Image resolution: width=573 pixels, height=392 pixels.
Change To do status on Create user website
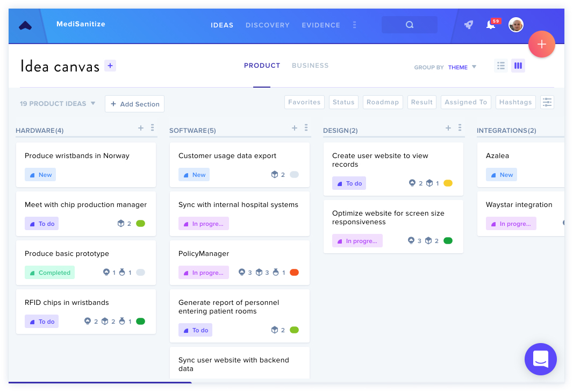349,183
